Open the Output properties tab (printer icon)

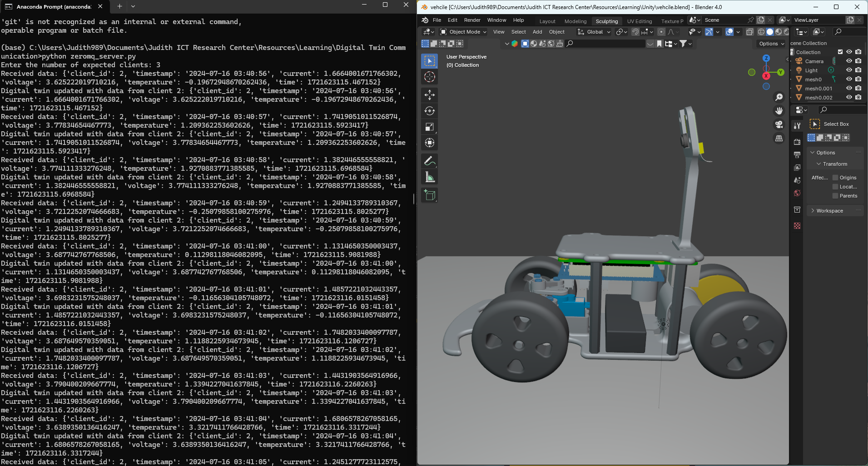coord(797,154)
